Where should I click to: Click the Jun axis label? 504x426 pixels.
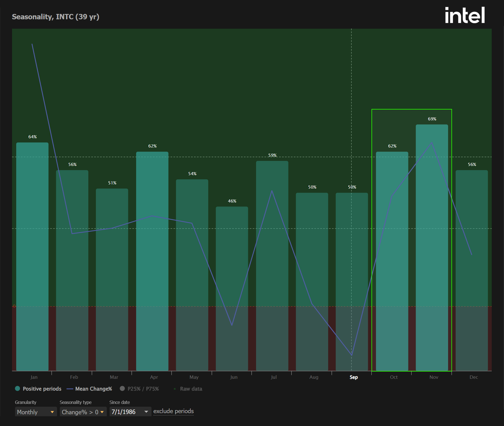click(234, 377)
